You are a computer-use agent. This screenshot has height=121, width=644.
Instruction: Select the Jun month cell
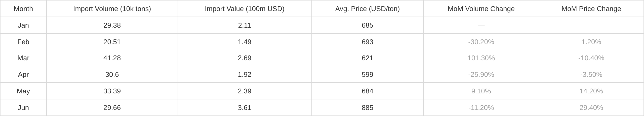pos(23,108)
